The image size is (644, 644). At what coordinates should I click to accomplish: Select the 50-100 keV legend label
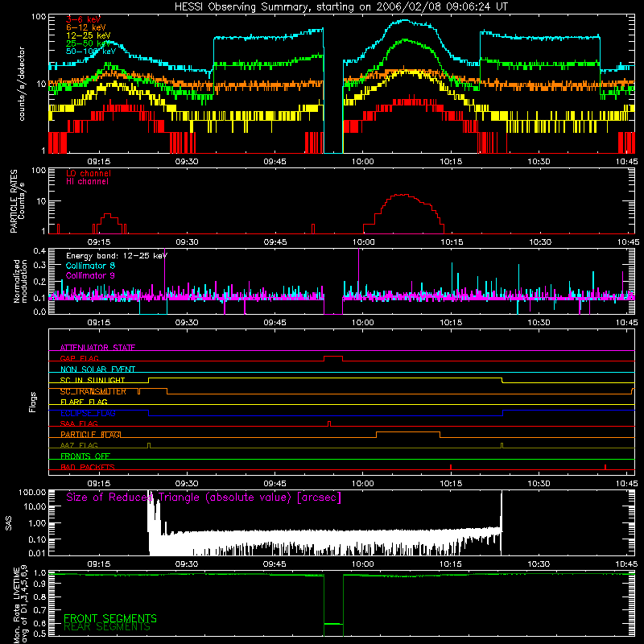[90, 52]
